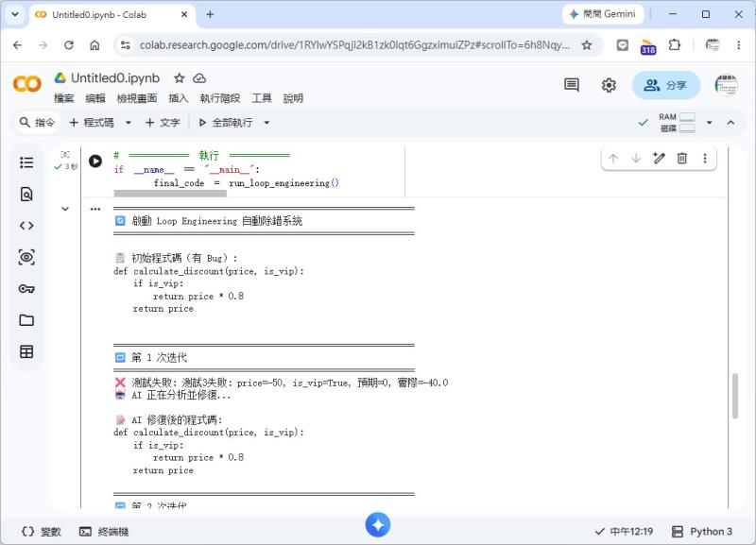View site information icon in address bar
This screenshot has height=545, width=756.
[126, 45]
